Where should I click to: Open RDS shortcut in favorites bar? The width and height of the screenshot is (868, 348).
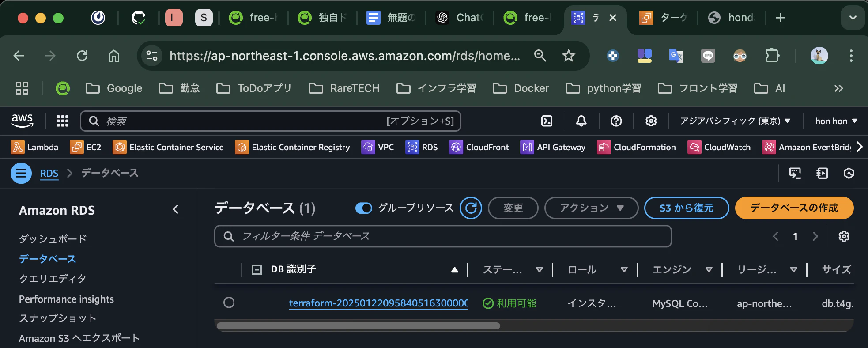(422, 147)
